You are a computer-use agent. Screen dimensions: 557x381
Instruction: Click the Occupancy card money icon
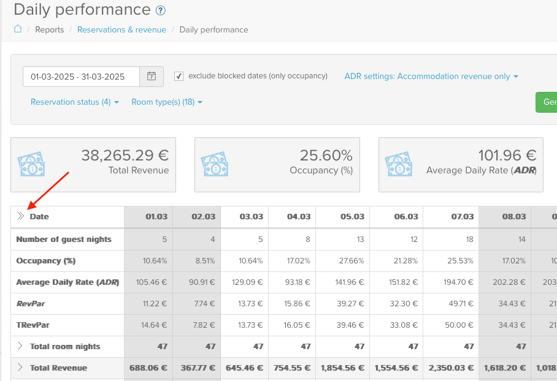(215, 164)
